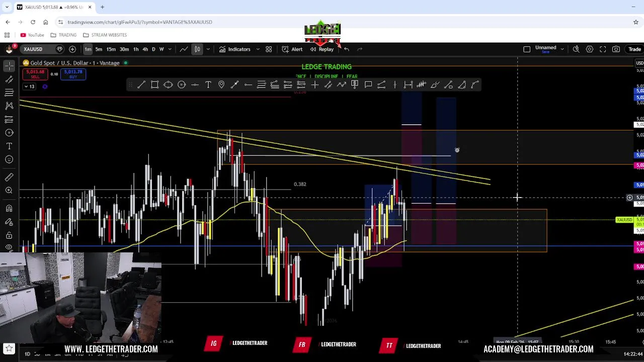Open the Indicators dialog

[234, 49]
